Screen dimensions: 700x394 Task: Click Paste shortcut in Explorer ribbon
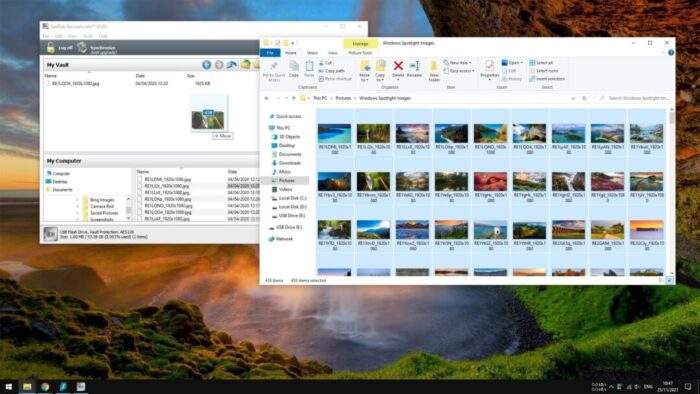[x=335, y=79]
